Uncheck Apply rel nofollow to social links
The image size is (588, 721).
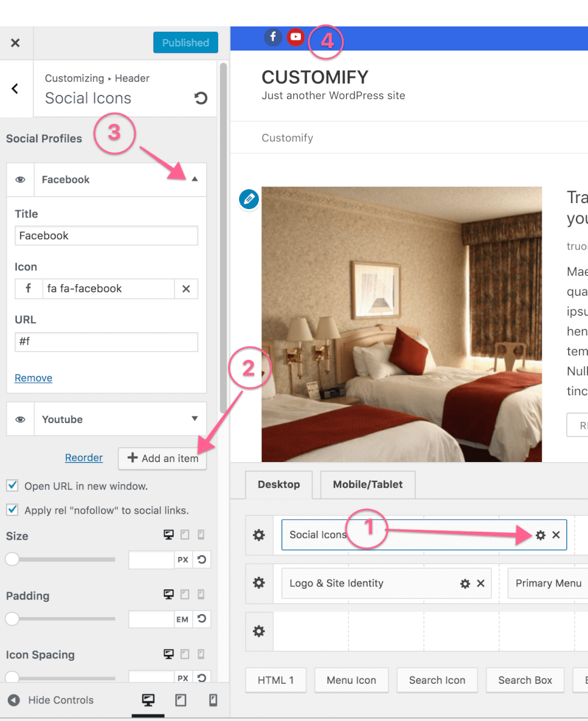[11, 510]
